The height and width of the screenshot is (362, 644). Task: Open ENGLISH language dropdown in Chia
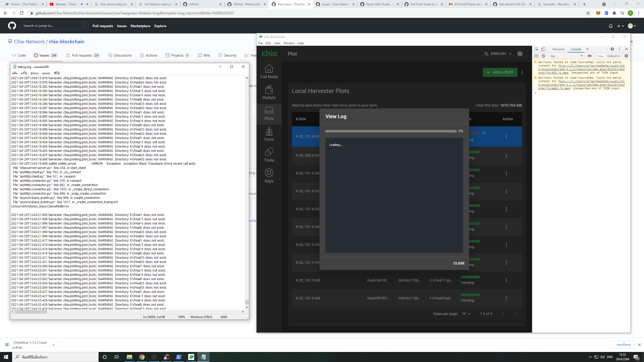click(498, 54)
